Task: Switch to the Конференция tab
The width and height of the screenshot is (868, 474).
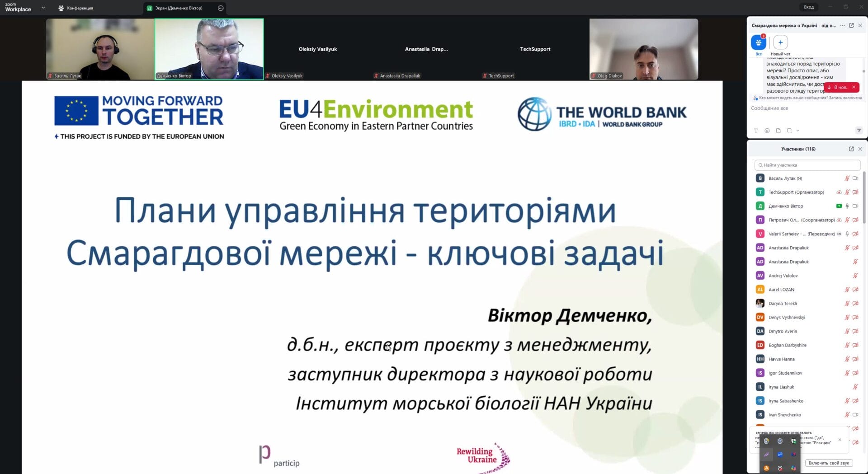Action: point(75,8)
